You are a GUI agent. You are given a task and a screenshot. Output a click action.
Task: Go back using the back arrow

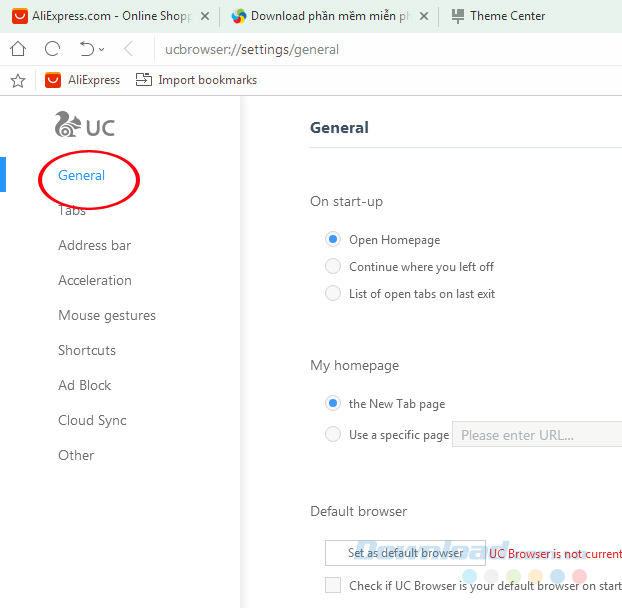point(128,49)
